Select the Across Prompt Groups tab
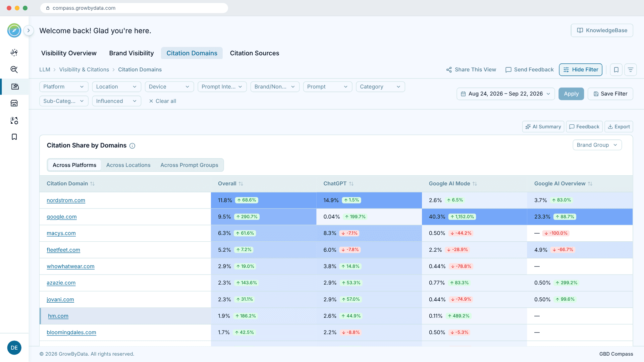The height and width of the screenshot is (362, 644). pyautogui.click(x=189, y=165)
